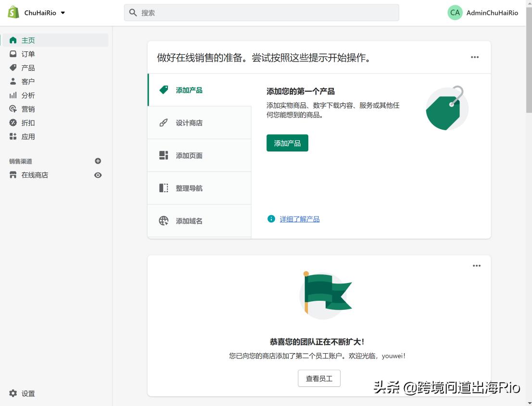532x406 pixels.
Task: Add a sales channel with the plus icon
Action: [98, 160]
